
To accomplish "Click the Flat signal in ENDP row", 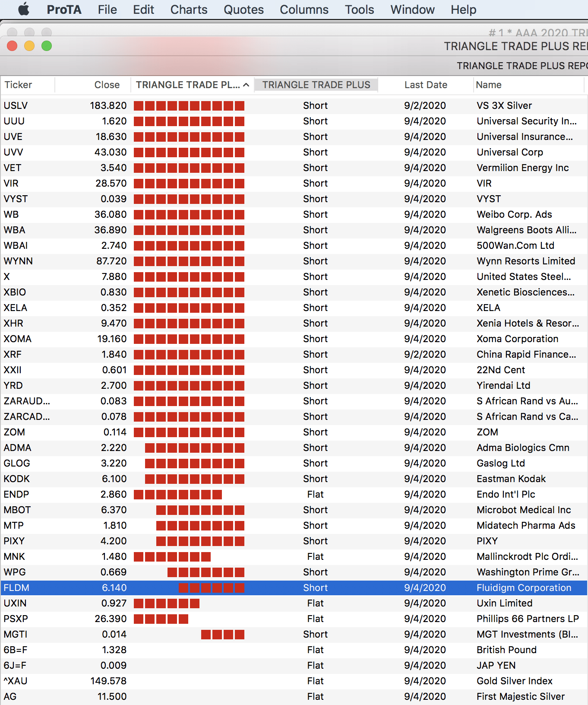I will point(315,494).
